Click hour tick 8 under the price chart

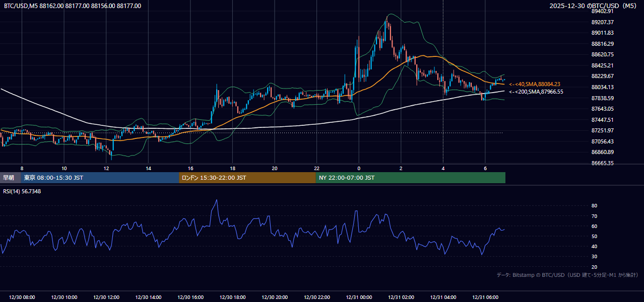(x=22, y=168)
